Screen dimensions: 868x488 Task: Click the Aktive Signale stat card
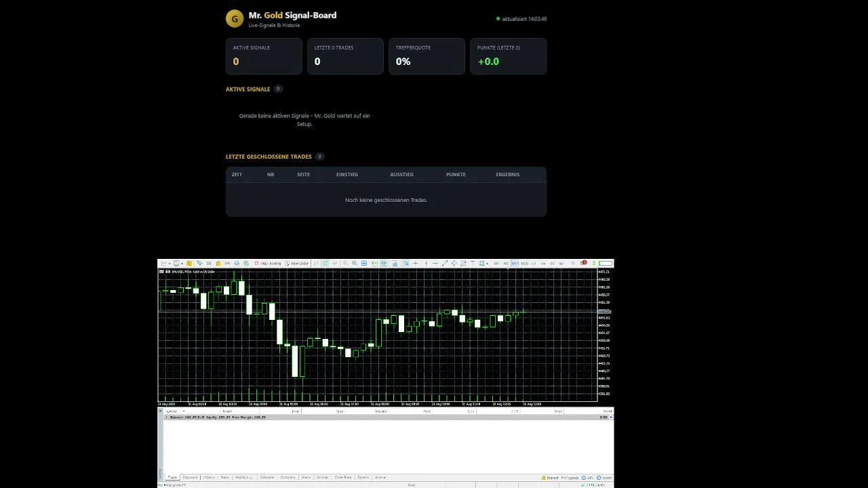click(x=264, y=56)
